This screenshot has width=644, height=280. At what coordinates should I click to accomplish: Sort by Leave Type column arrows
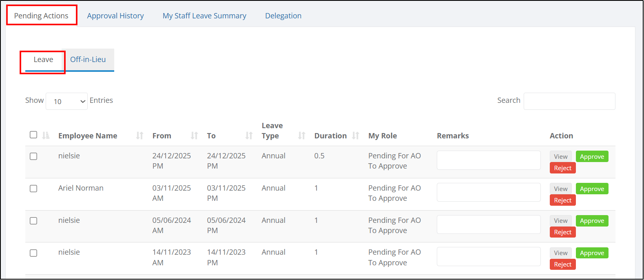pyautogui.click(x=301, y=136)
